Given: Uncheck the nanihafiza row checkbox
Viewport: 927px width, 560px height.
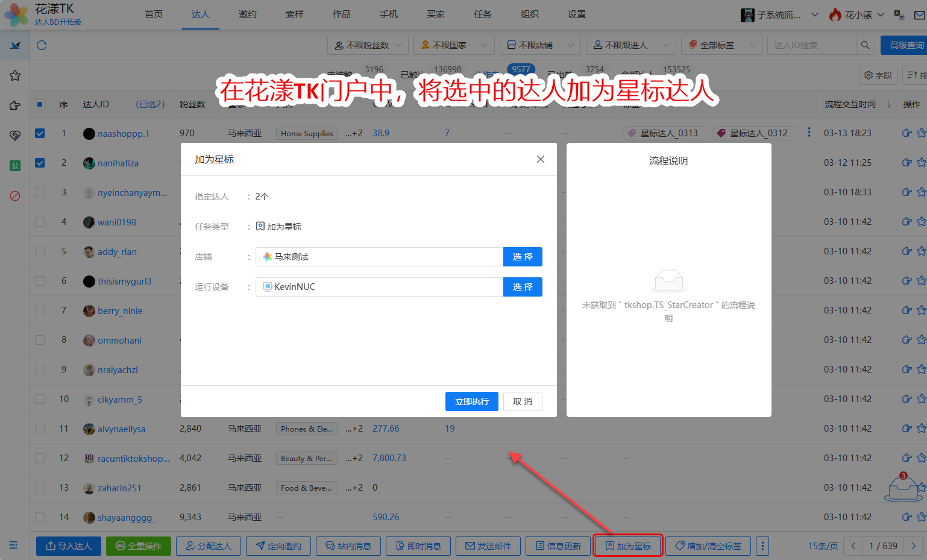Looking at the screenshot, I should [x=40, y=163].
